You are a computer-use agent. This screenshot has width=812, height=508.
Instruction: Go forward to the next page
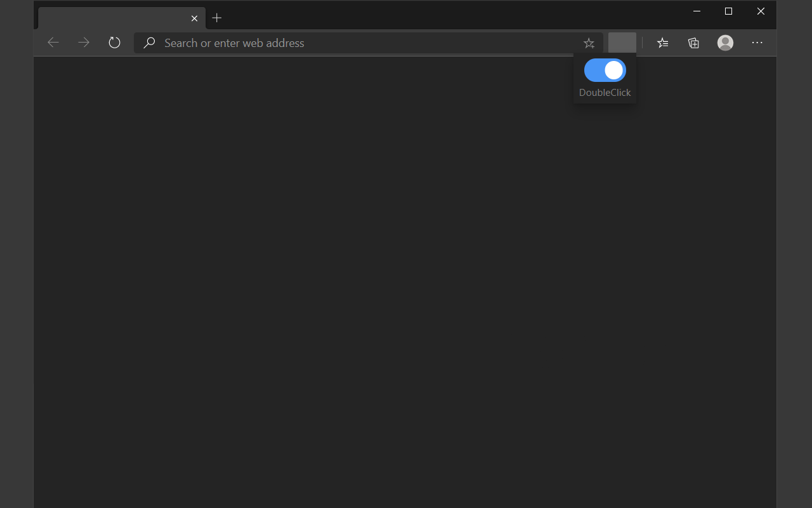pos(84,43)
